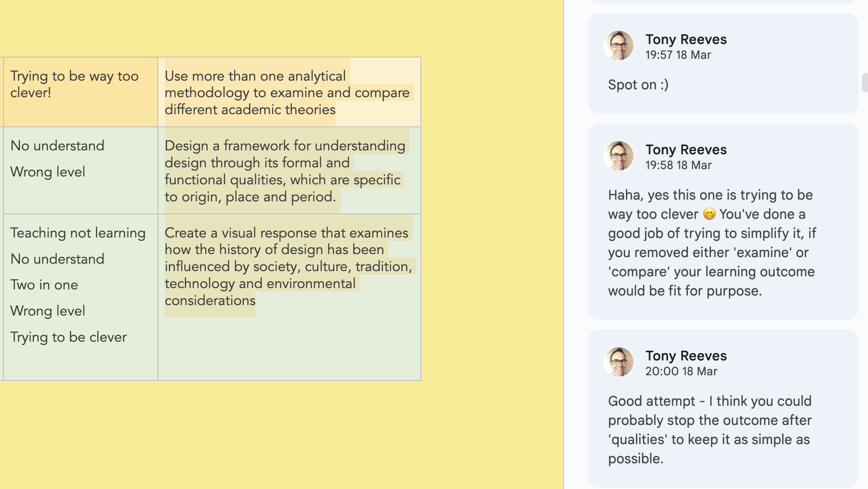Click Tony Reeves name on 19:57 comment

(686, 39)
